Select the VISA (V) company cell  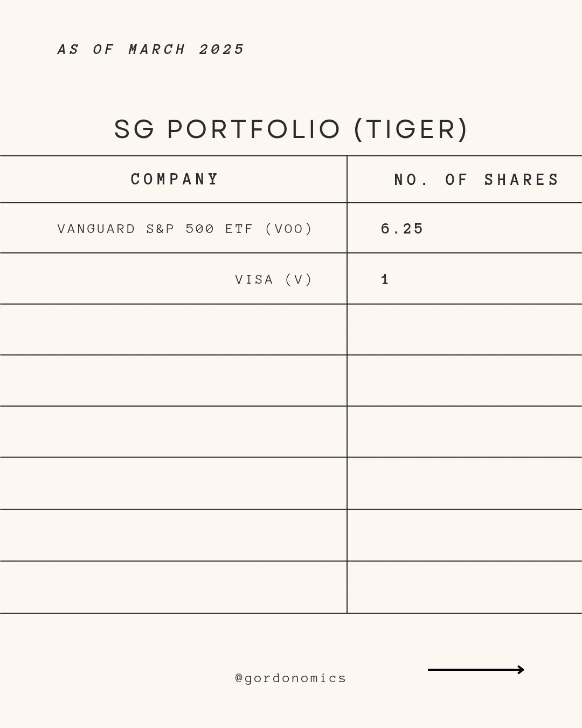point(273,279)
